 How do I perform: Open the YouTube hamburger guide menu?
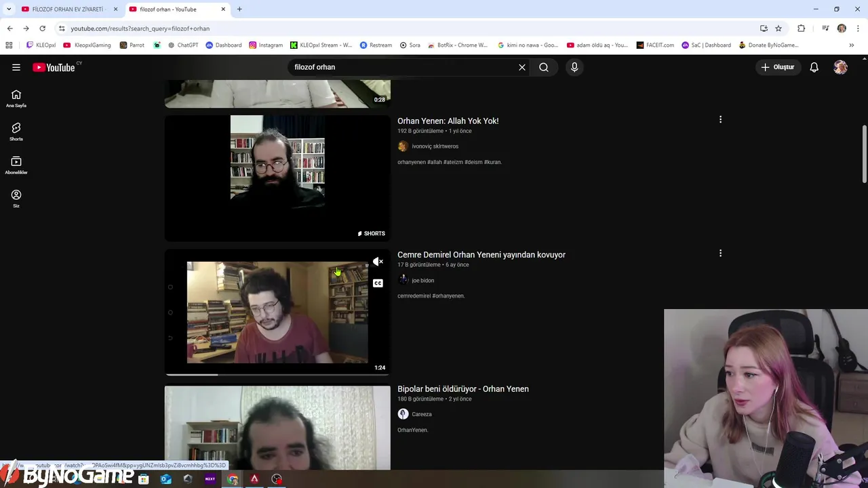(x=16, y=67)
